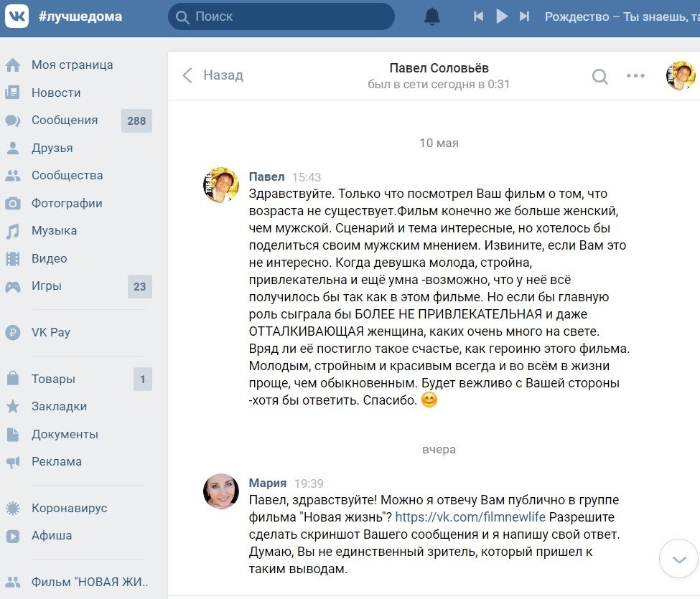Viewport: 700px width, 599px height.
Task: Click the music note icon beside Музыка
Action: [12, 232]
